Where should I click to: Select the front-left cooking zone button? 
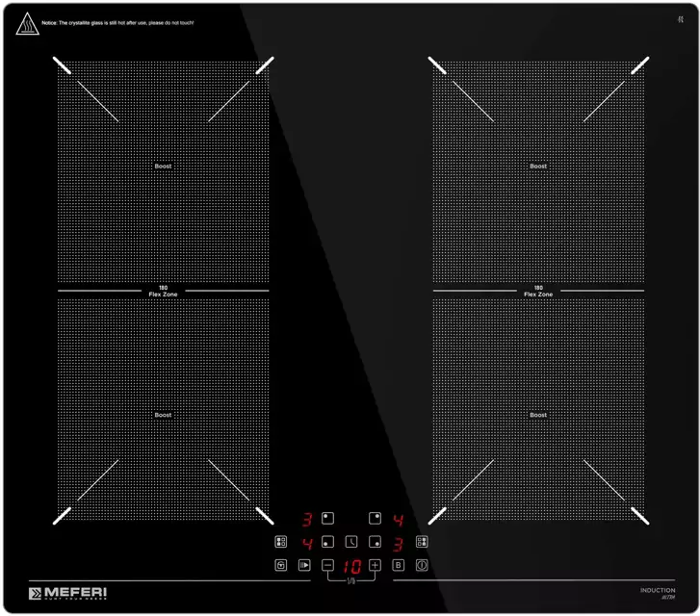pos(327,542)
